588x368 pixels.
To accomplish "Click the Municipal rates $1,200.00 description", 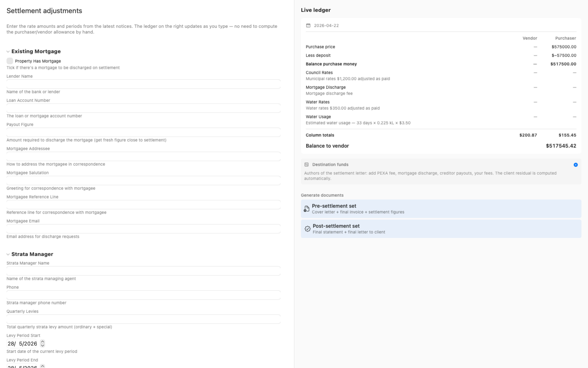I will [x=348, y=79].
